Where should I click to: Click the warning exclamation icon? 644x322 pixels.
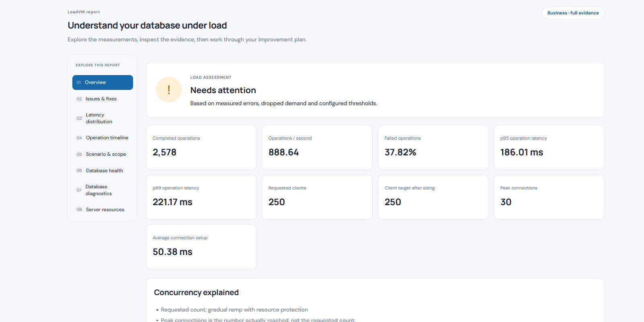coord(169,90)
